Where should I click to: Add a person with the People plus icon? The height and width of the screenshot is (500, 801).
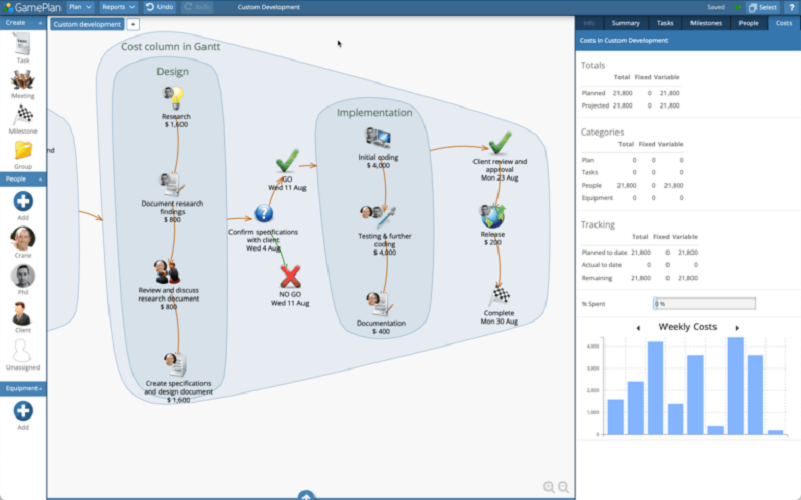[x=23, y=202]
